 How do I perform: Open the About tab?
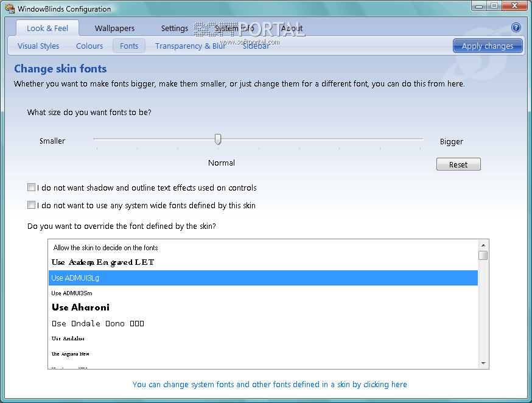(292, 28)
